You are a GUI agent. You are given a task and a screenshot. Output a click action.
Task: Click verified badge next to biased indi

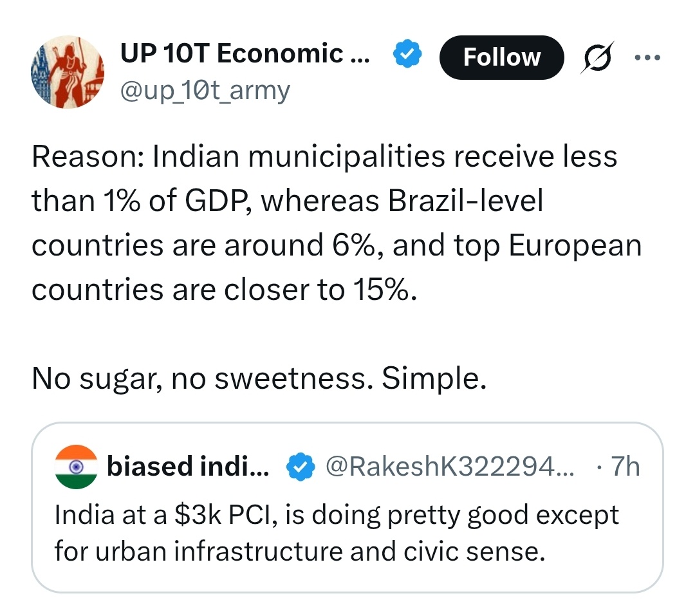301,467
